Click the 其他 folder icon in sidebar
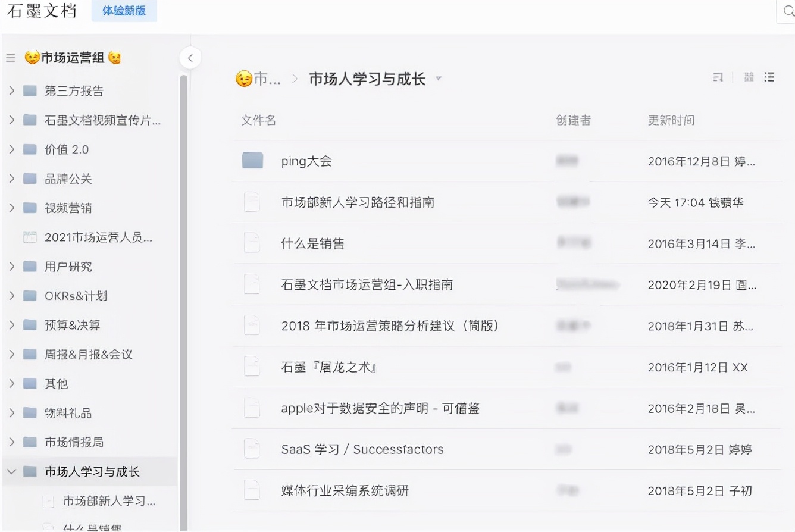Image resolution: width=795 pixels, height=532 pixels. [x=30, y=384]
